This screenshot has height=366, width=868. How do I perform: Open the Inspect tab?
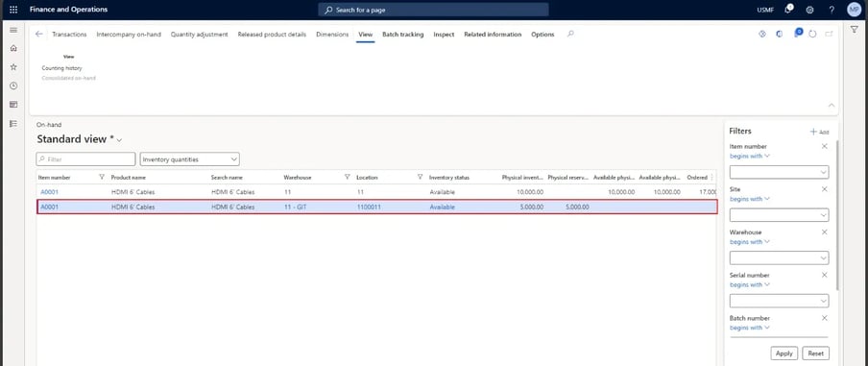[x=444, y=35]
